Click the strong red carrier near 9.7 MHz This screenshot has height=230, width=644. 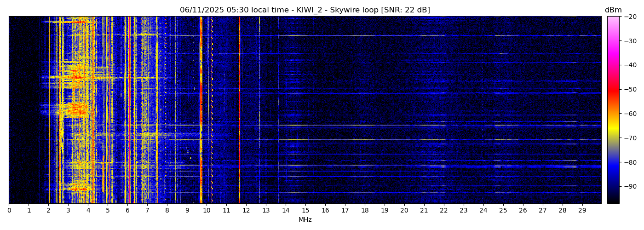(x=201, y=110)
